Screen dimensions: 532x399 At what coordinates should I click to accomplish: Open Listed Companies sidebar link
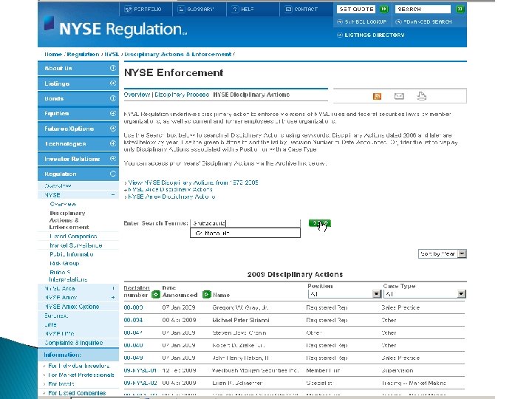73,236
